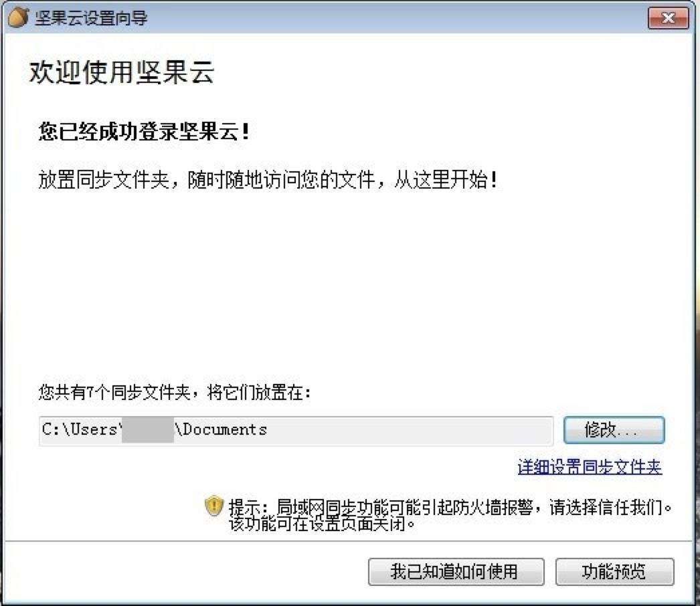Open the 详细设置同步文件夹 link
The height and width of the screenshot is (606, 700).
point(590,468)
